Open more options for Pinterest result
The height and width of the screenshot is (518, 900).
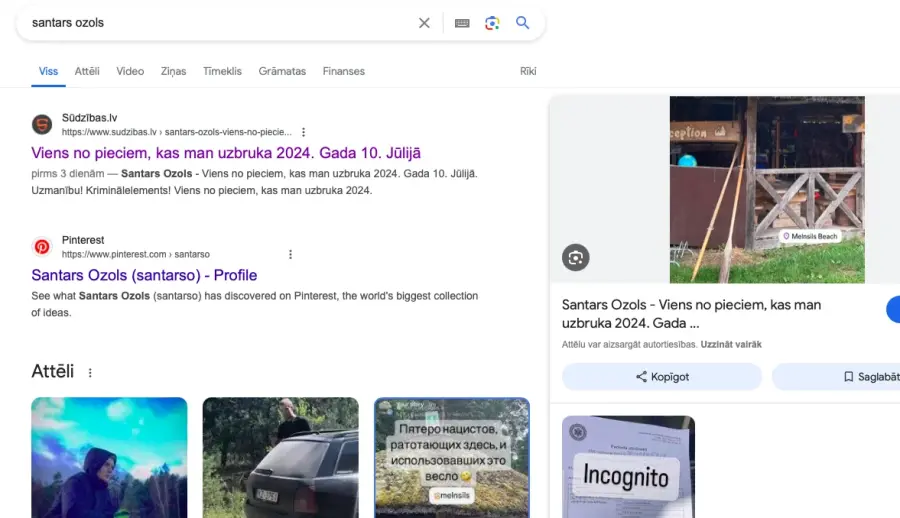click(x=290, y=254)
